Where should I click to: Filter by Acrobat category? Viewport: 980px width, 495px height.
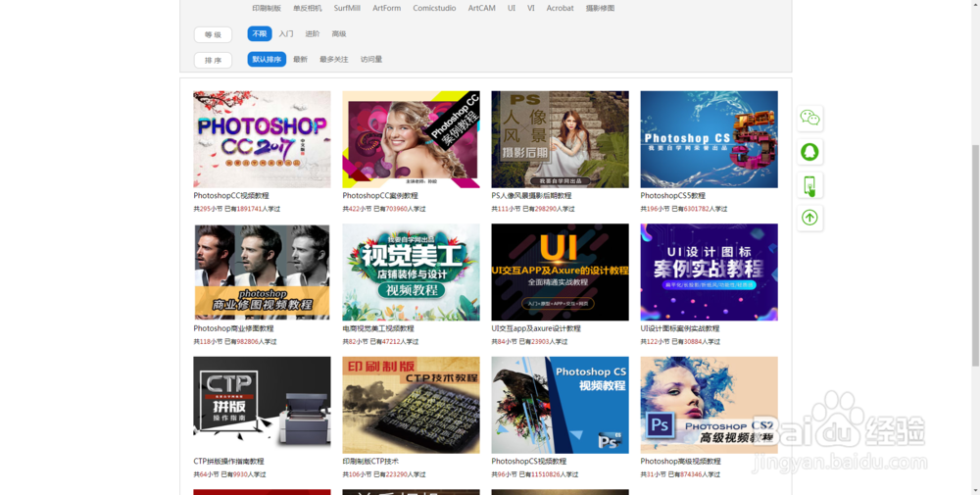[560, 8]
